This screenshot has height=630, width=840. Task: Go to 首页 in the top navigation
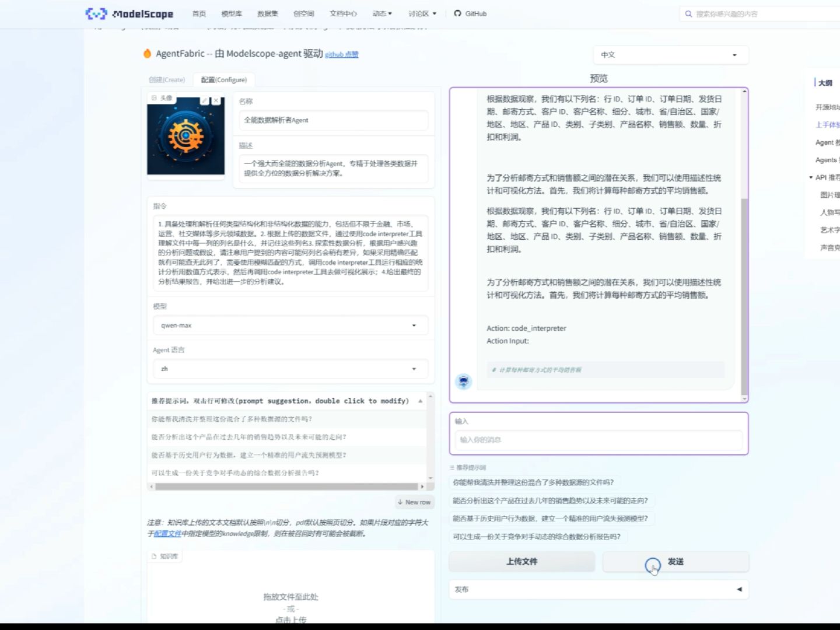click(199, 13)
